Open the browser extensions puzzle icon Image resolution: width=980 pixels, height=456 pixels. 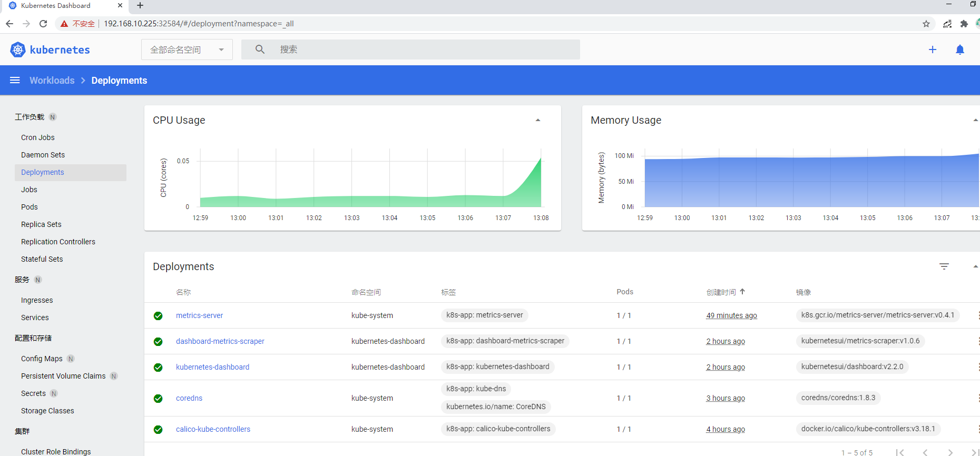pos(964,24)
